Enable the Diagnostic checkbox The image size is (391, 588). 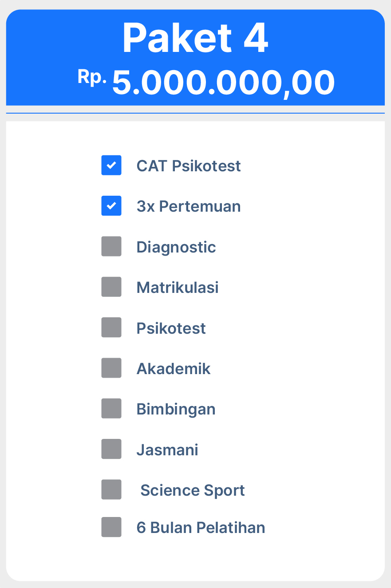pos(111,246)
